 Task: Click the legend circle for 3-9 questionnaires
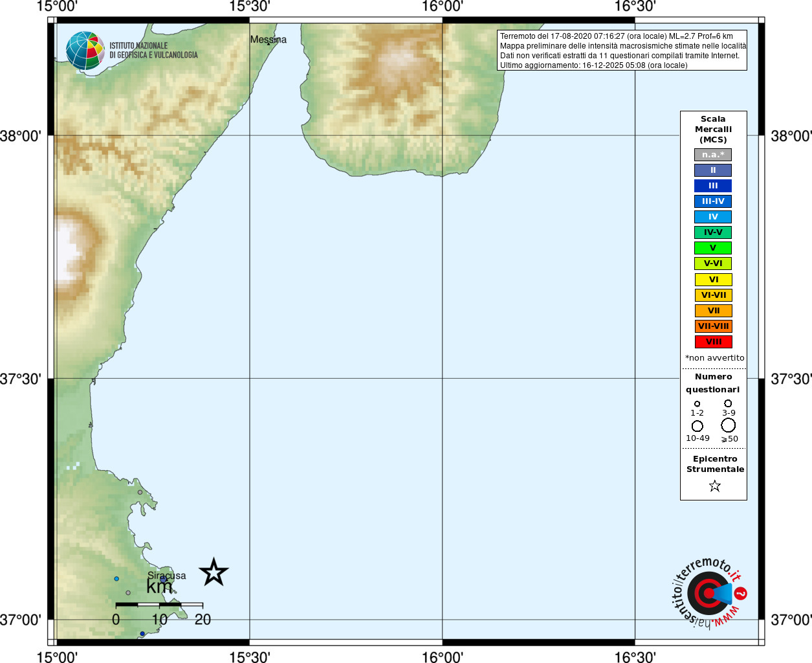click(x=728, y=403)
